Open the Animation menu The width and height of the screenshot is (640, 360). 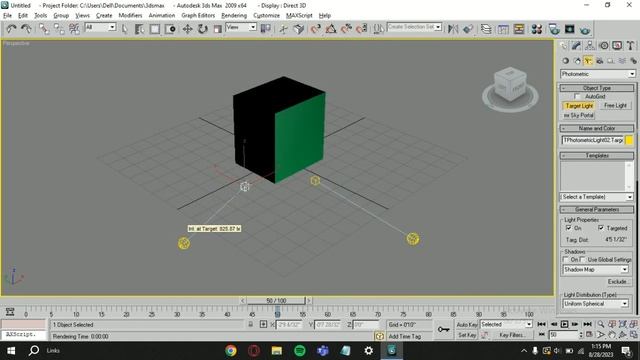pos(162,16)
